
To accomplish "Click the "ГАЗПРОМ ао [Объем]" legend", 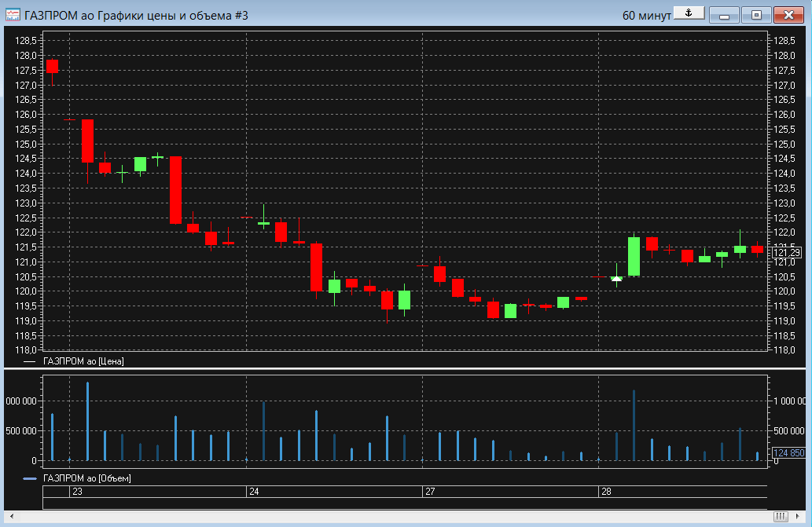I will pos(87,478).
